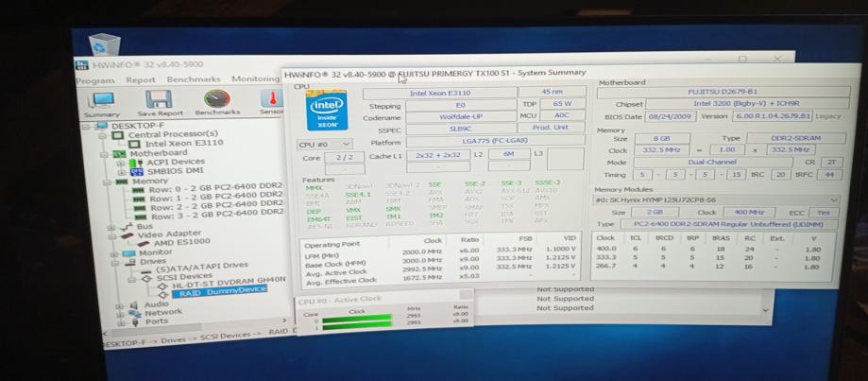Viewport: 868px width, 381px height.
Task: Click the Memory node icon
Action: coord(122,182)
